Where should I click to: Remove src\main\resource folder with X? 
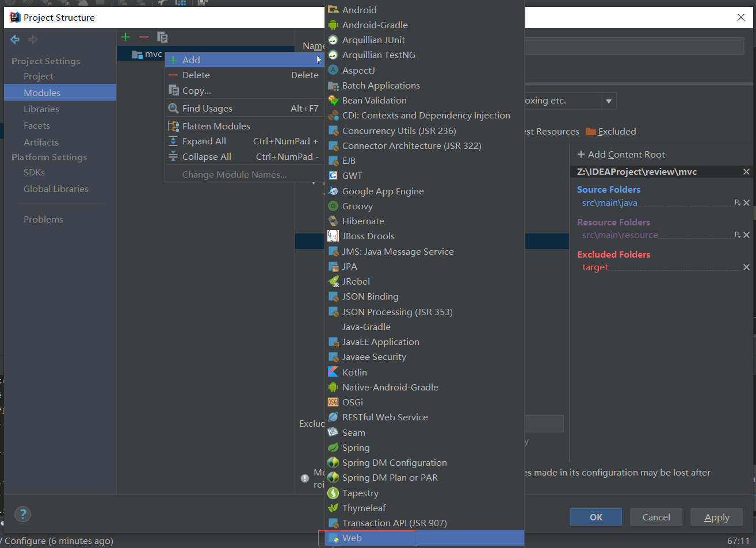click(x=746, y=235)
